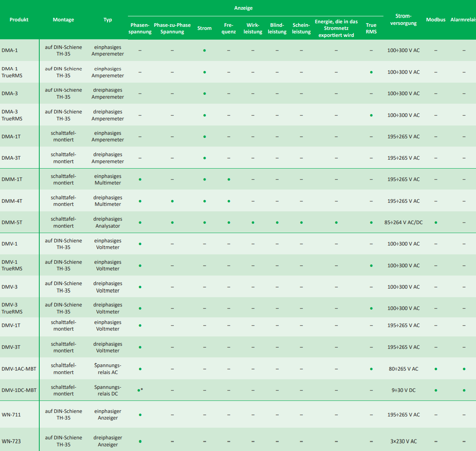Click type cell 'einphasiges Multimeter'

pos(108,179)
